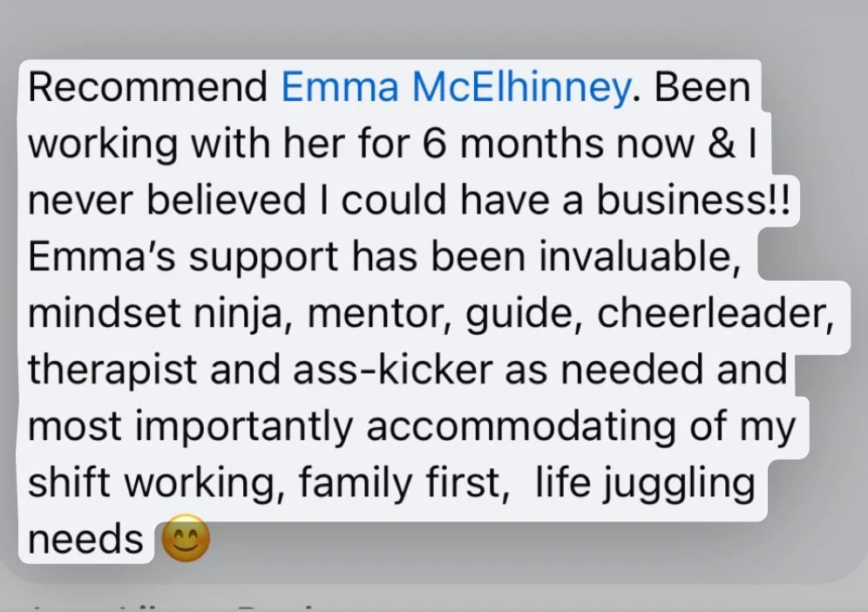The width and height of the screenshot is (868, 612).
Task: Click the smiling face emoji
Action: 186,538
